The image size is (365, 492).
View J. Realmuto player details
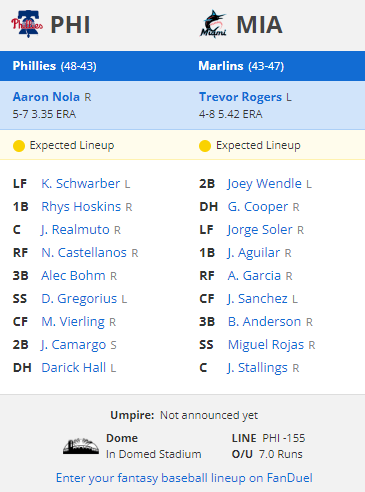[x=75, y=230]
